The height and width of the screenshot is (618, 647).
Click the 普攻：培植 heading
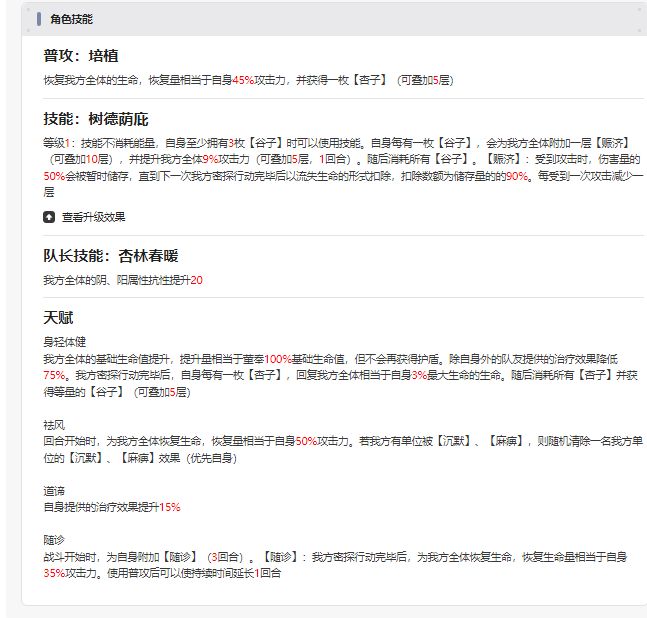click(81, 56)
